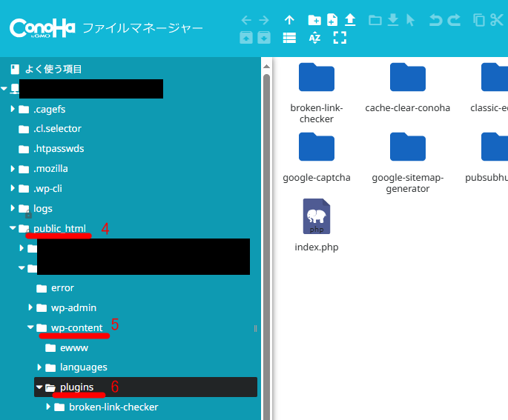Image resolution: width=508 pixels, height=420 pixels.
Task: Select the .mozilla folder in tree
Action: pyautogui.click(x=43, y=169)
